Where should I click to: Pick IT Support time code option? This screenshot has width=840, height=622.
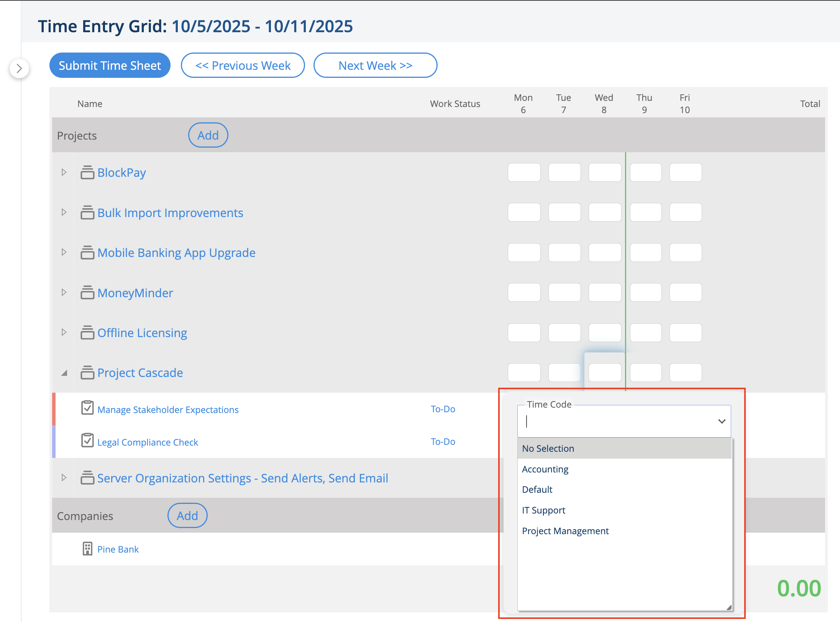543,510
